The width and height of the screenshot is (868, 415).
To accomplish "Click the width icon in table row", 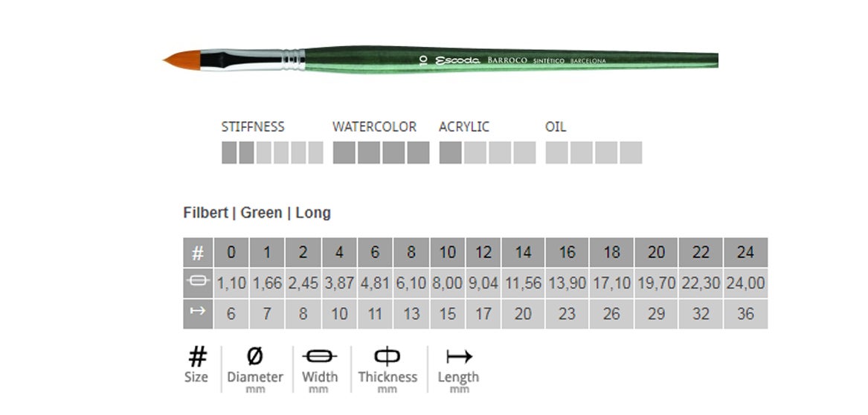I will pos(198,283).
